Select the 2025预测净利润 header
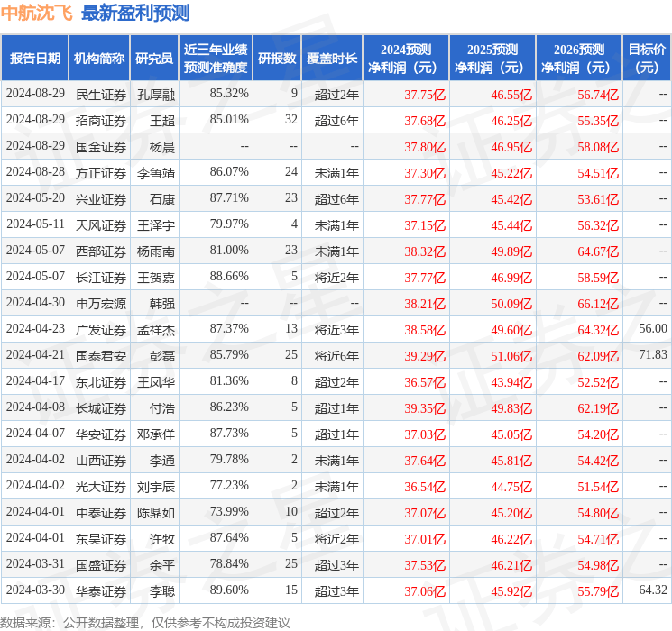 click(x=492, y=59)
